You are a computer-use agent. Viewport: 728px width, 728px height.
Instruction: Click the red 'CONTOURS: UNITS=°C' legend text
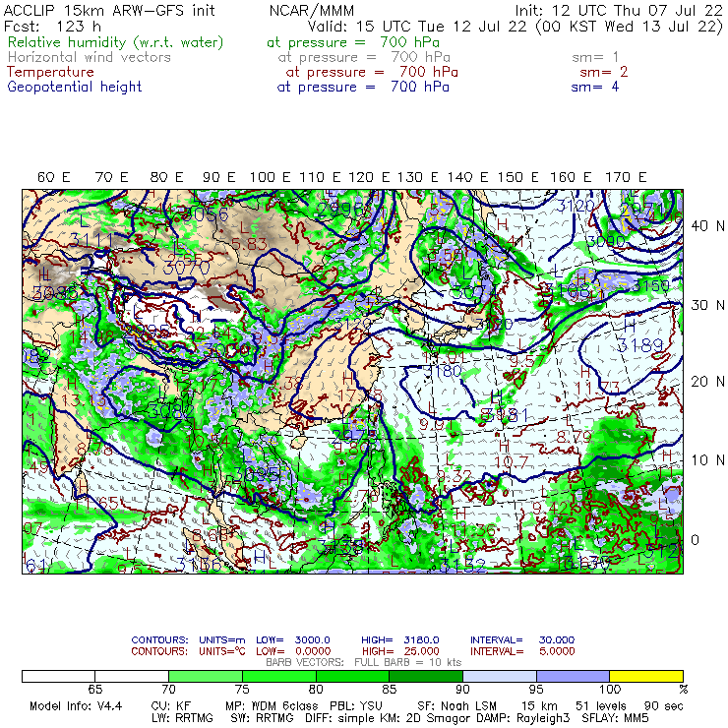[x=188, y=651]
